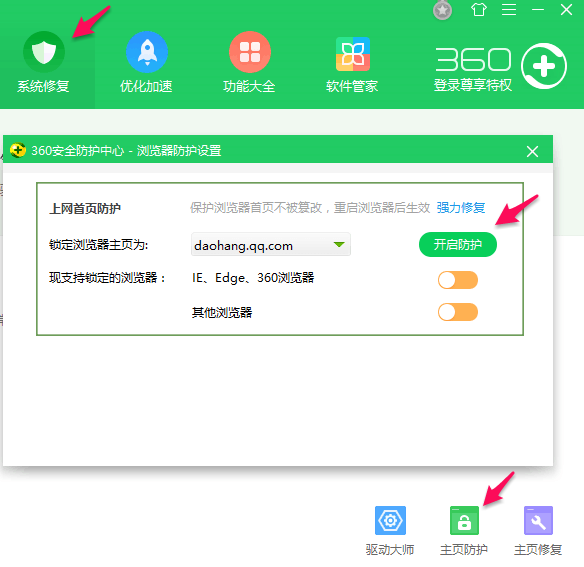Viewport: 584px width, 567px height.
Task: Open the medal icon in title bar
Action: [442, 10]
